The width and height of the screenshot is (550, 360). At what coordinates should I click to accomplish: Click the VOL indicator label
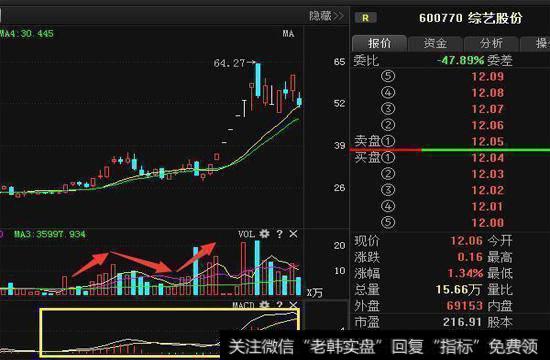pyautogui.click(x=246, y=234)
